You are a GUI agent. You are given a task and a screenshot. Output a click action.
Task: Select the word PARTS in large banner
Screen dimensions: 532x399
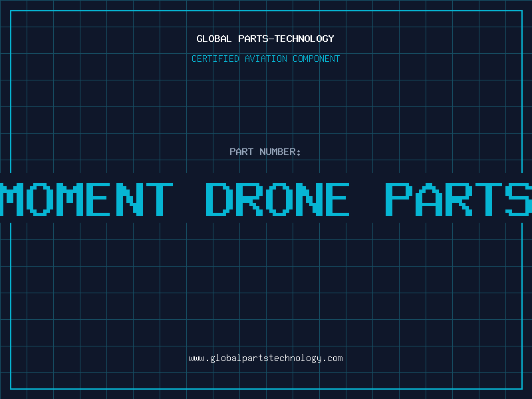point(459,199)
